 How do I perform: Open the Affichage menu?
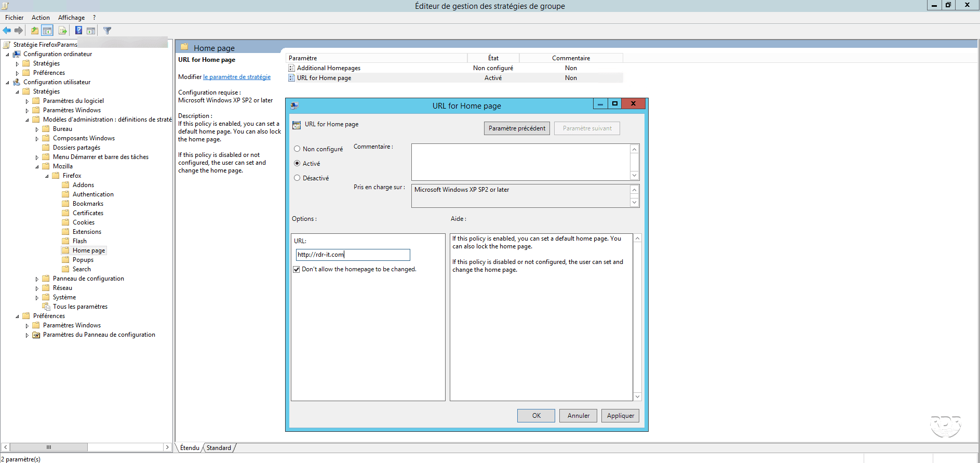coord(71,18)
